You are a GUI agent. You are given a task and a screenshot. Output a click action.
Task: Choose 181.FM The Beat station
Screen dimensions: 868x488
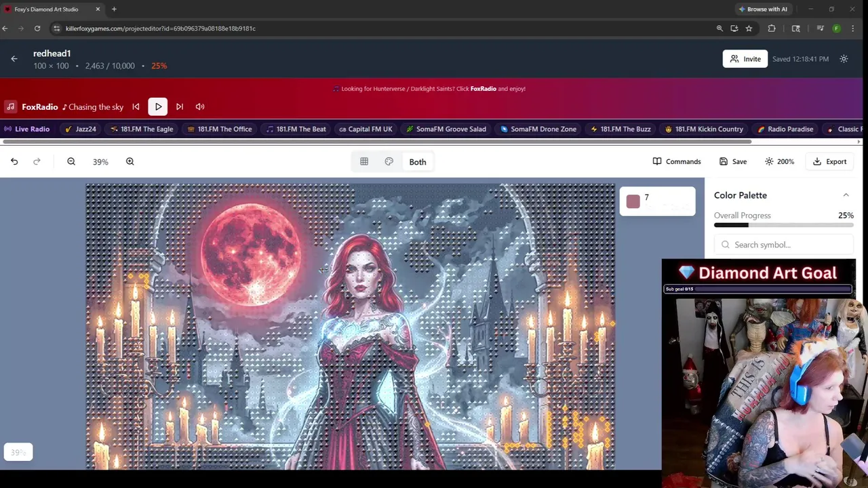(296, 129)
